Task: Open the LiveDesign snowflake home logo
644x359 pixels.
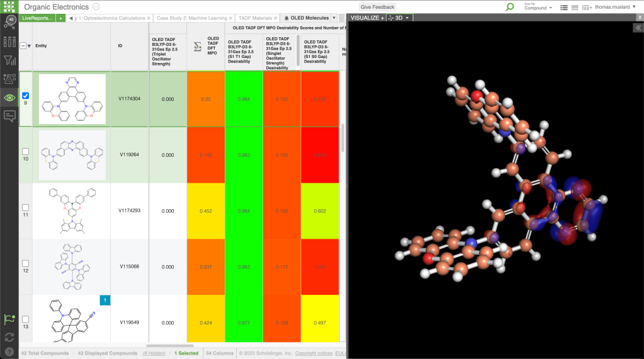Action: click(x=9, y=6)
